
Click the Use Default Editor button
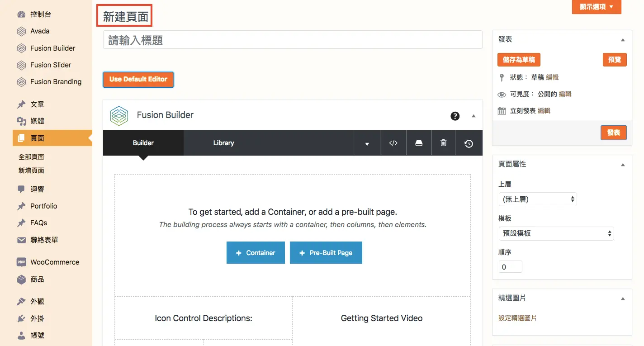click(138, 79)
